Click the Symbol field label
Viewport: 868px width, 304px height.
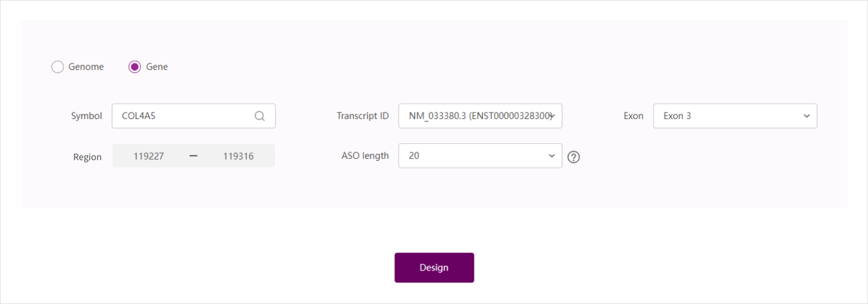coord(86,116)
